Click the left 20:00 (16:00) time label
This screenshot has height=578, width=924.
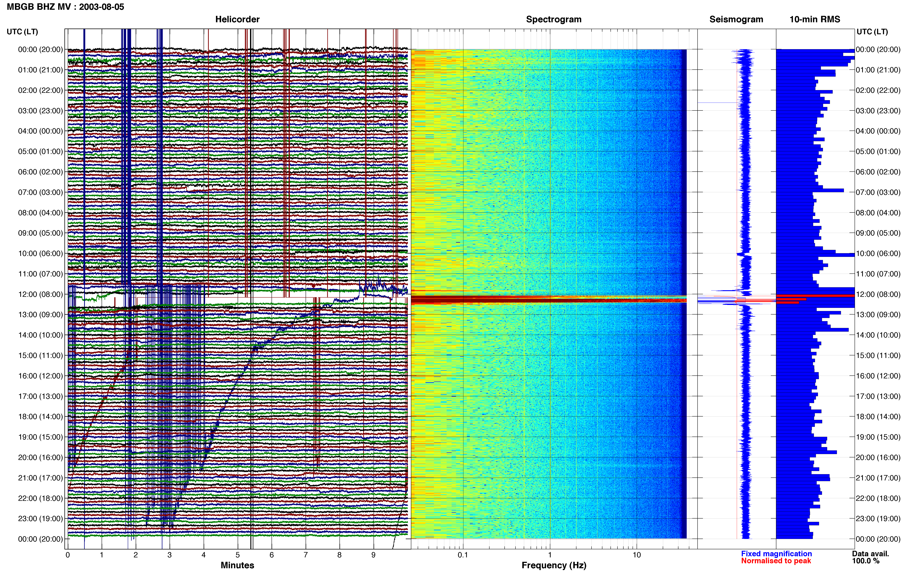pos(41,458)
